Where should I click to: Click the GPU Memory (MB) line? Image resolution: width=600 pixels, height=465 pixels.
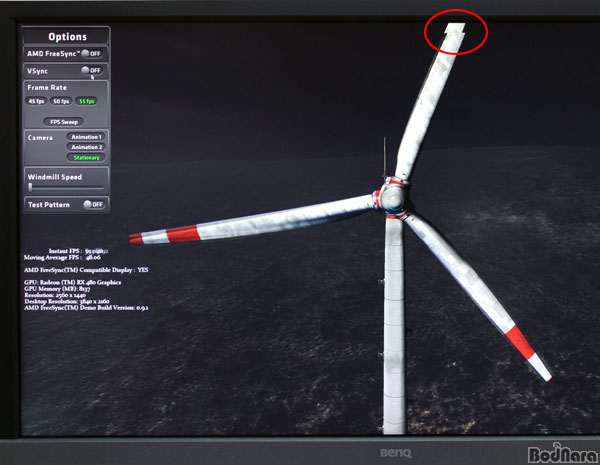(x=57, y=289)
